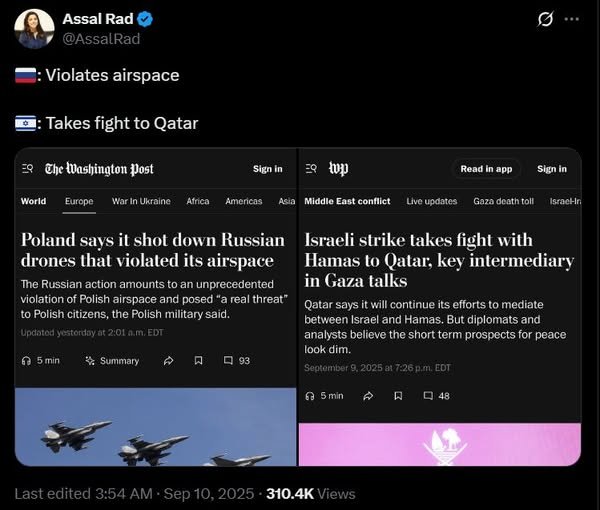The height and width of the screenshot is (510, 600).
Task: Open the 93 comments on left article
Action: 236,360
